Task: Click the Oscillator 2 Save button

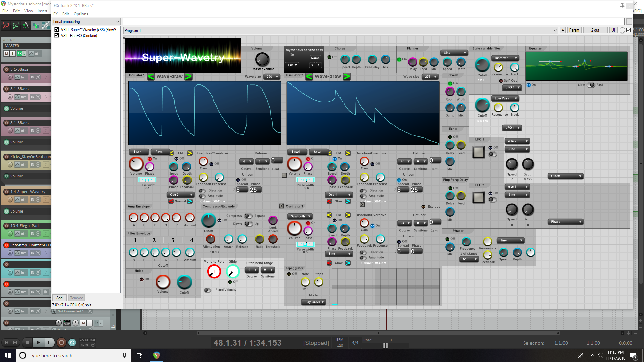Action: click(319, 152)
